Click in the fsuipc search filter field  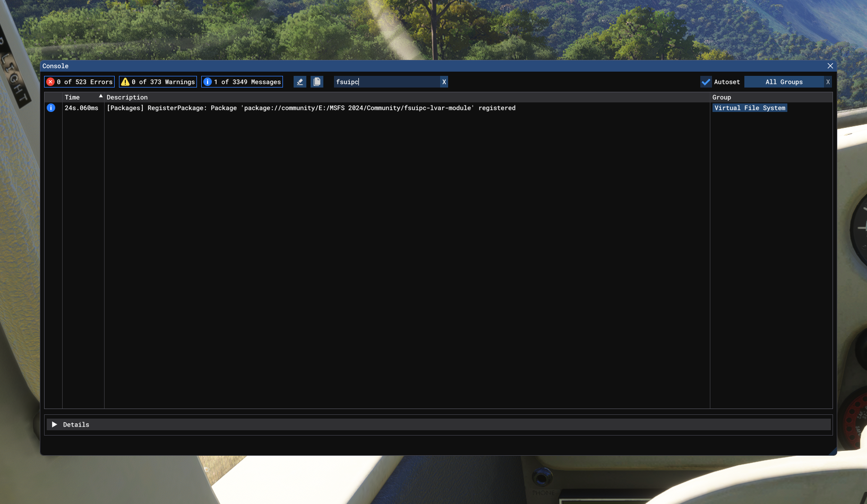387,82
